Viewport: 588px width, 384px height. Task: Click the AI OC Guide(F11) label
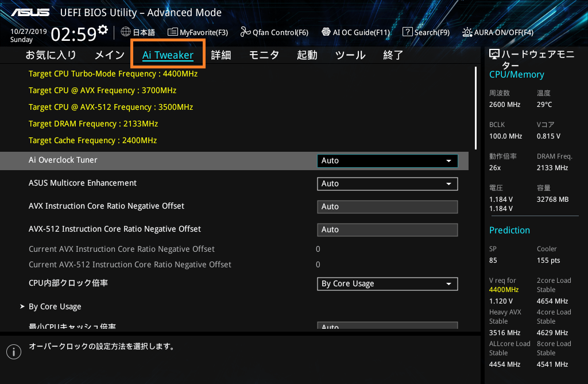coord(362,33)
